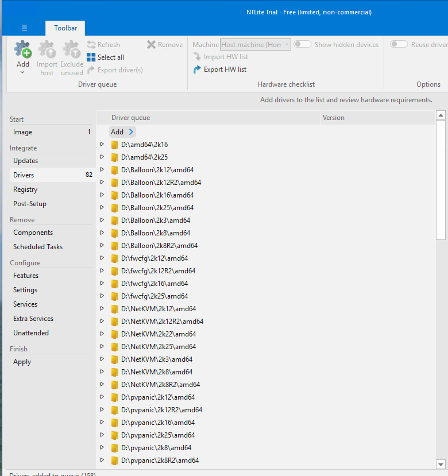Toggle Show hidden devices switch
This screenshot has width=448, height=476.
[303, 44]
